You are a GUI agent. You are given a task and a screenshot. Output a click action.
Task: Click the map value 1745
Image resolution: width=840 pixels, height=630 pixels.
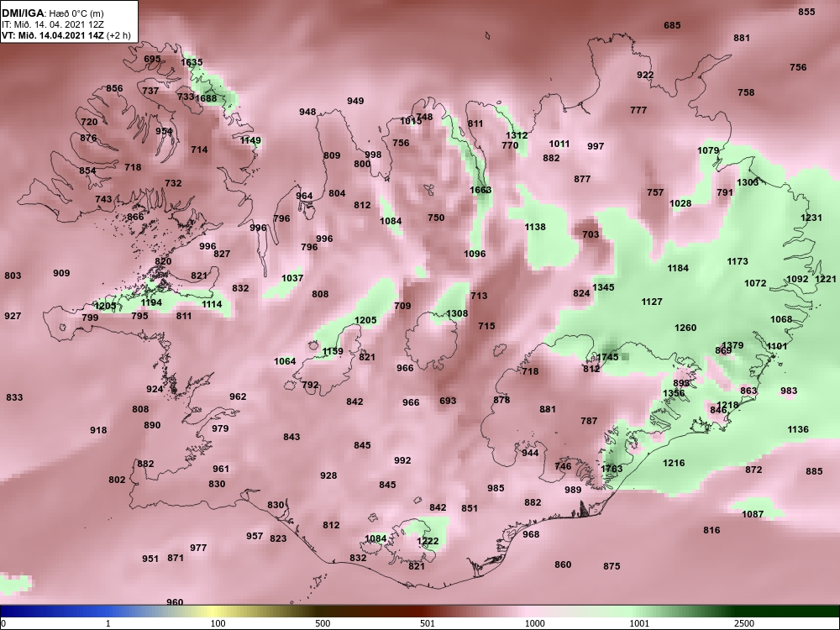607,357
